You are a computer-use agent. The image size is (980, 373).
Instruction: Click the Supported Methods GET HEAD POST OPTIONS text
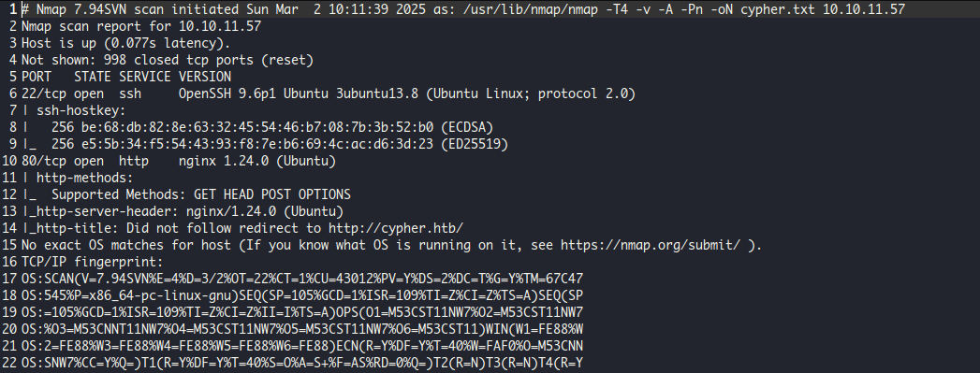(201, 194)
